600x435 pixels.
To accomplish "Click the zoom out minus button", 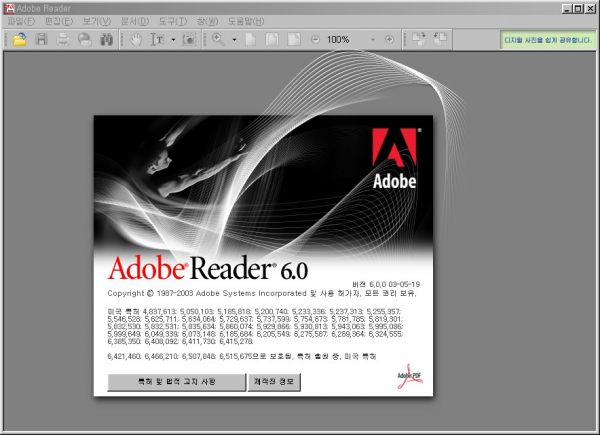I will click(x=315, y=39).
